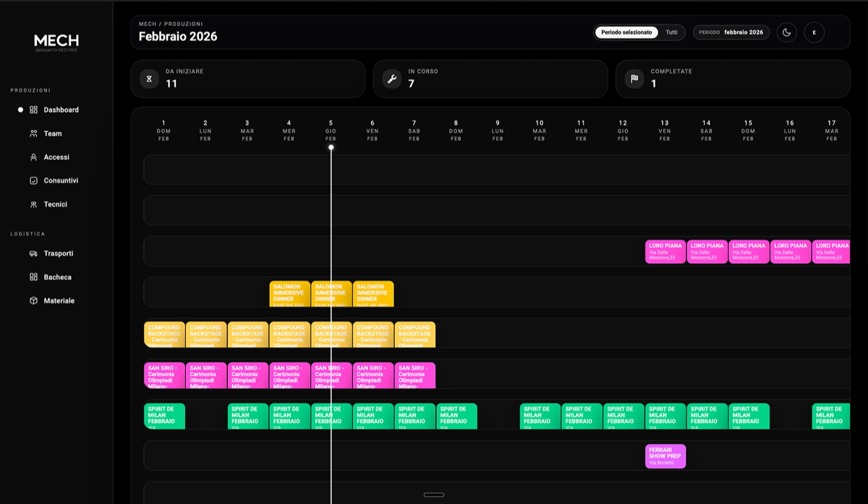868x504 pixels.
Task: Open the Periodo febbraio 2026 selector
Action: 731,33
